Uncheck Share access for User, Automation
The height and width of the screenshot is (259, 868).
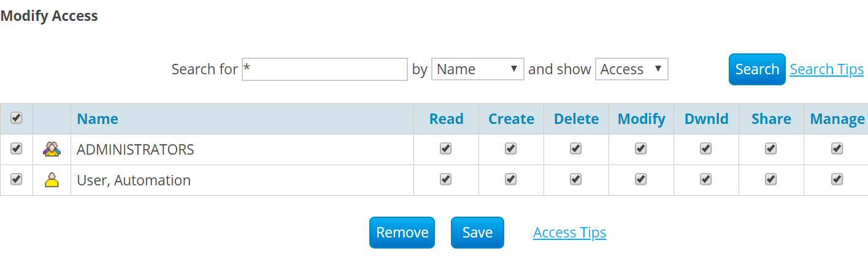(x=771, y=179)
